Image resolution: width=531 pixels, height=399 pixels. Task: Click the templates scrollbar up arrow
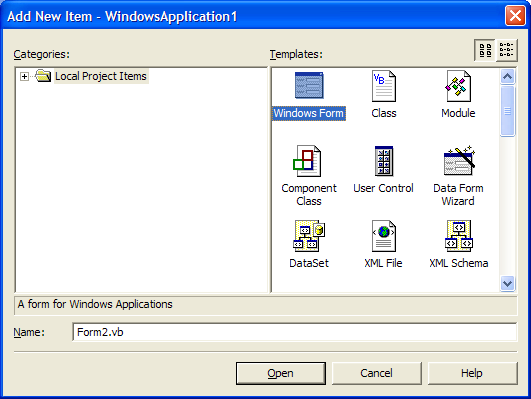coord(507,77)
